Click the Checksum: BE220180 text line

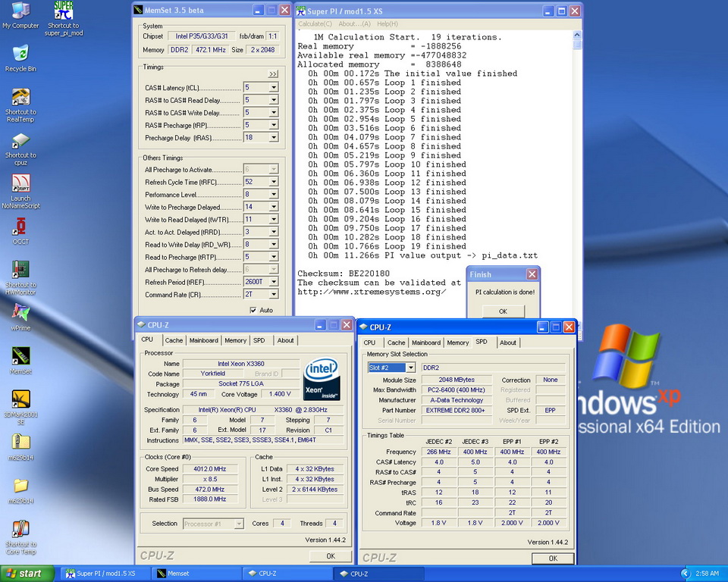point(344,274)
